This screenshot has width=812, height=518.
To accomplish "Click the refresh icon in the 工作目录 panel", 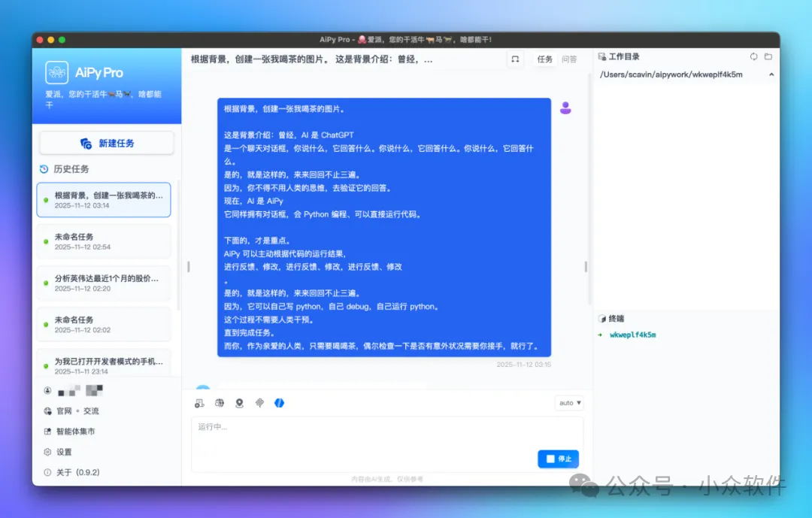I will pyautogui.click(x=753, y=56).
